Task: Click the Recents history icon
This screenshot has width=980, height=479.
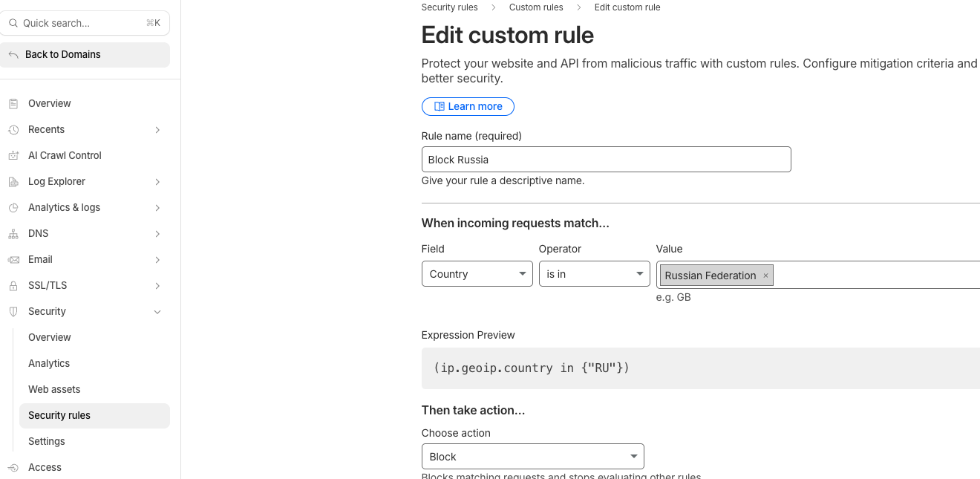Action: 13,129
